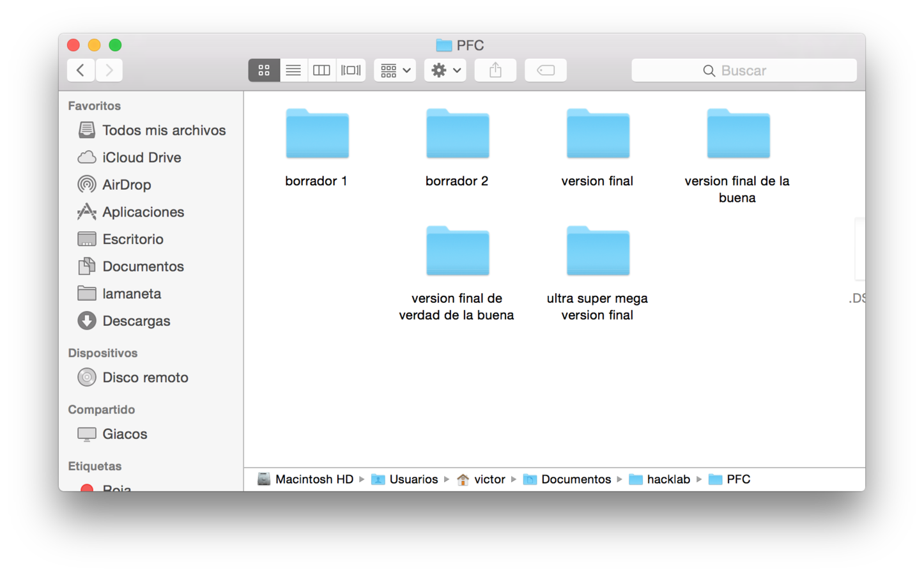
Task: Switch to column view
Action: pyautogui.click(x=321, y=70)
